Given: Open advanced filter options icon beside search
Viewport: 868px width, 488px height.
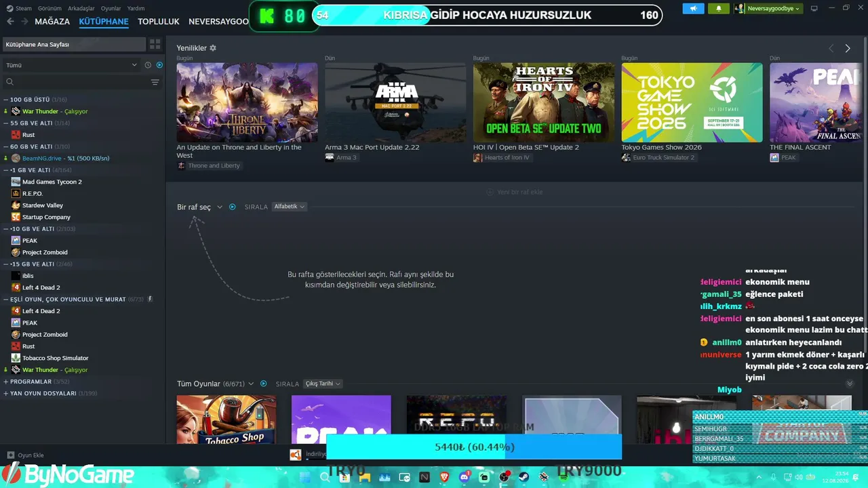Looking at the screenshot, I should [155, 82].
